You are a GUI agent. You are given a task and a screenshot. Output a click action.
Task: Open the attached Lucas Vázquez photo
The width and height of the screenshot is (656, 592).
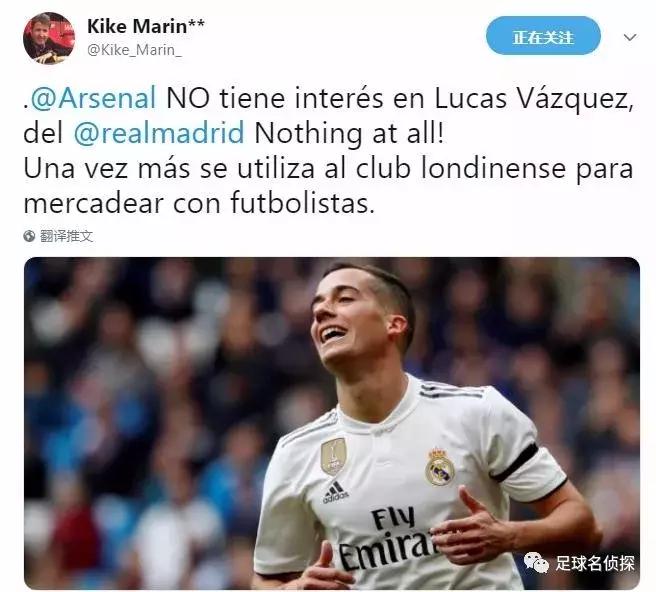332,423
